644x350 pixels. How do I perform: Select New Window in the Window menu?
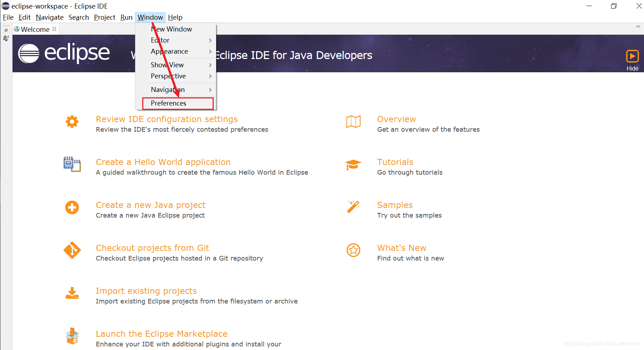176,29
